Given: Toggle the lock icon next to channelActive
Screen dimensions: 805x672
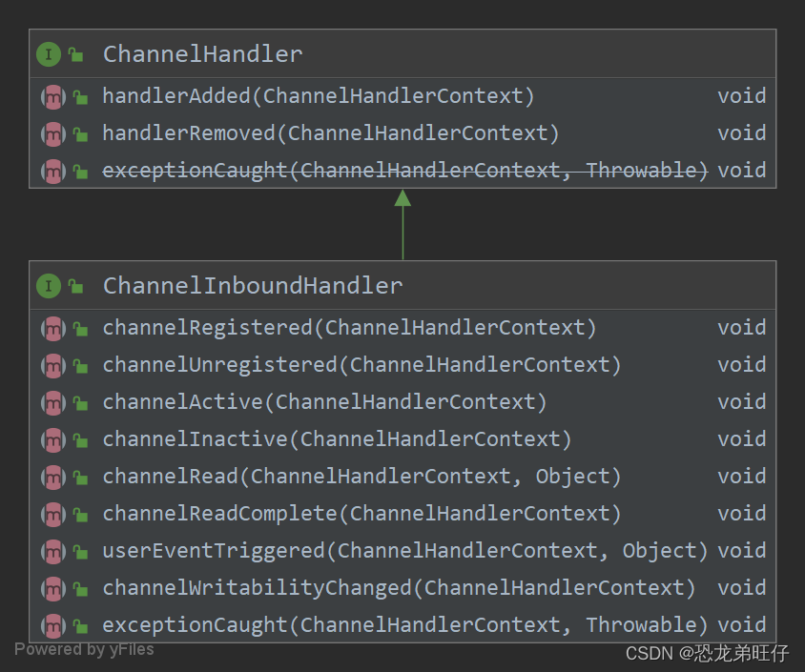Looking at the screenshot, I should coord(80,402).
